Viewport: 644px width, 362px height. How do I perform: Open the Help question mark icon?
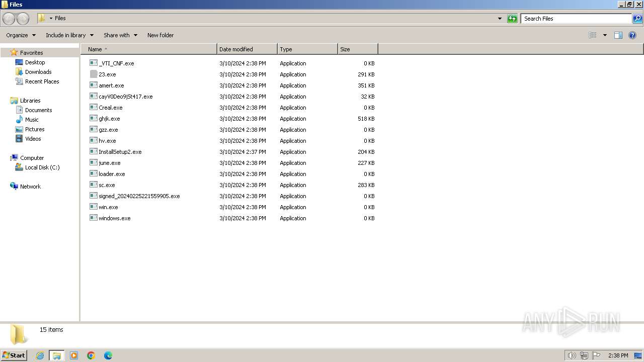(632, 35)
